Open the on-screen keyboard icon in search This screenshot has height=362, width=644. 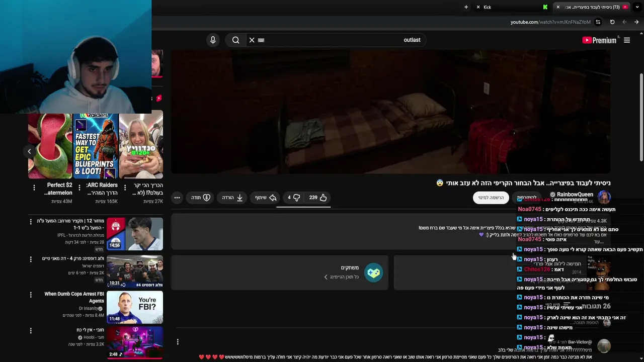pos(261,40)
